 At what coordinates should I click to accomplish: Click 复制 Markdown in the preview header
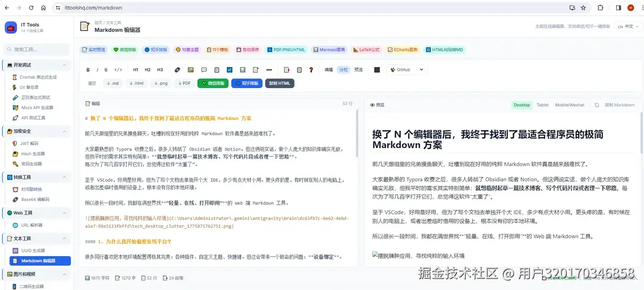pos(619,105)
